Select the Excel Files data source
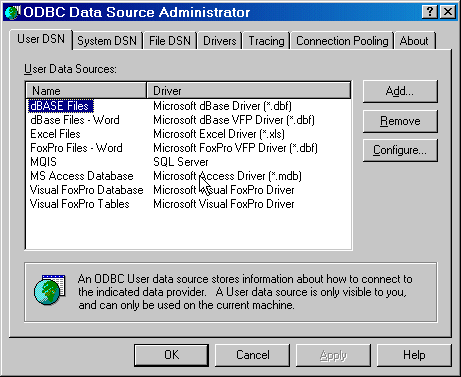The height and width of the screenshot is (377, 461). pyautogui.click(x=55, y=134)
